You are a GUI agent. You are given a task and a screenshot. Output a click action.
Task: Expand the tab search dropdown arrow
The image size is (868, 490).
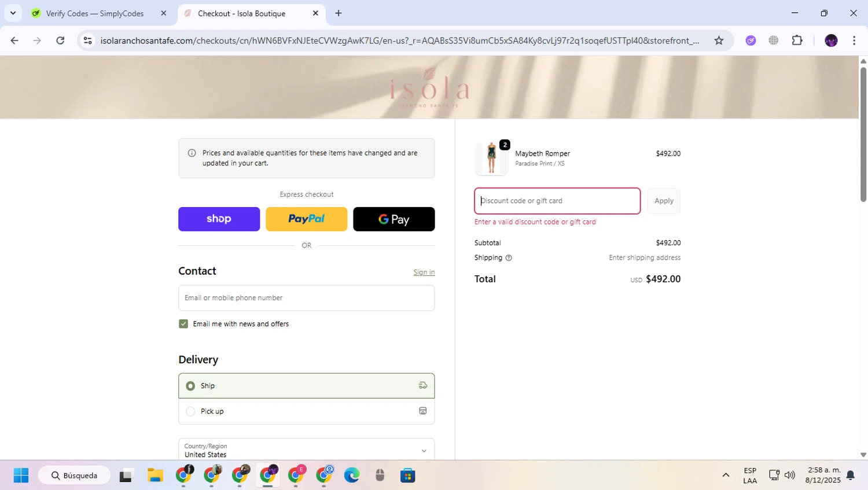point(13,13)
